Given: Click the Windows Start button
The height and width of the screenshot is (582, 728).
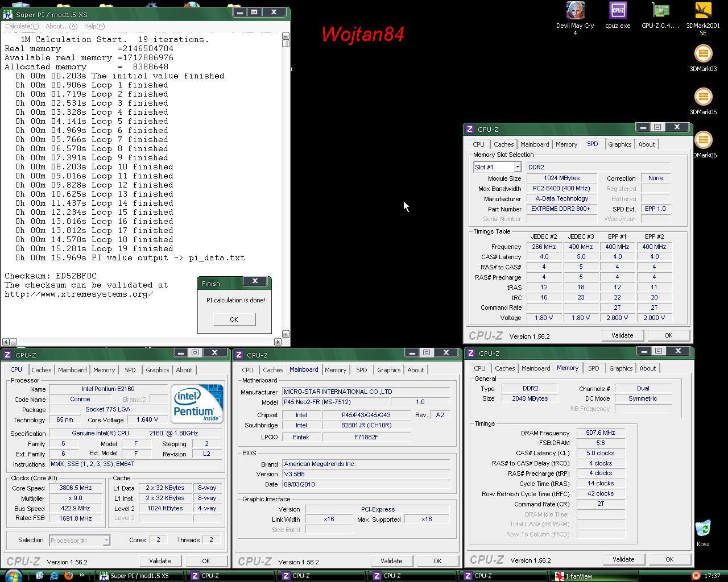Looking at the screenshot, I should click(x=13, y=576).
